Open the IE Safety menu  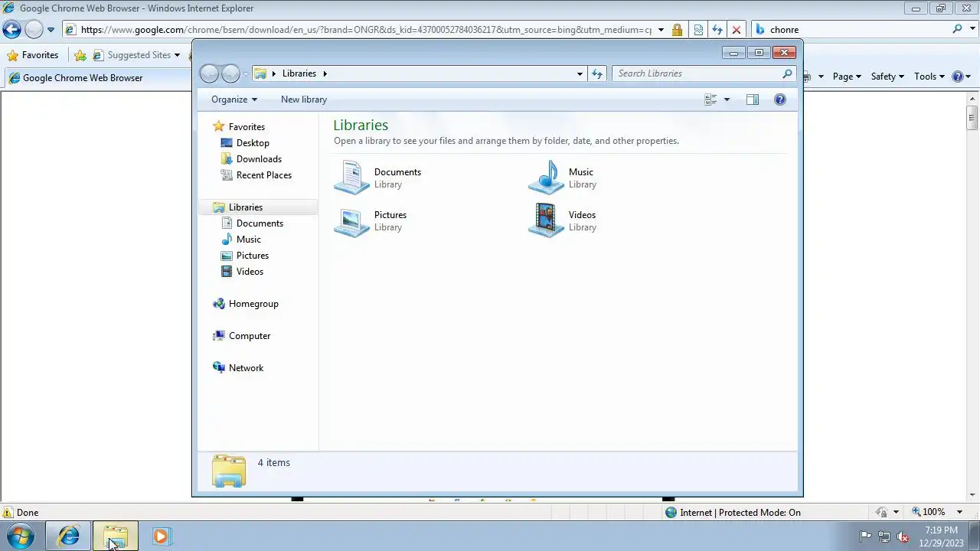click(x=887, y=77)
